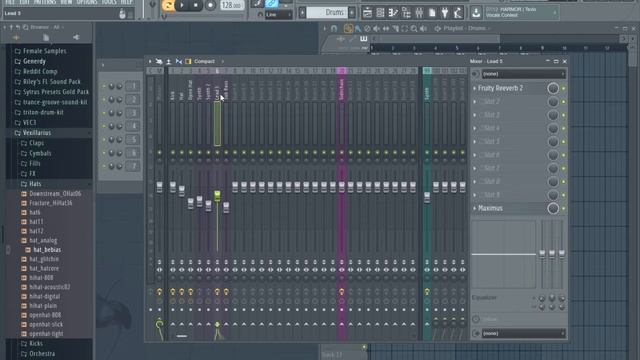640x360 pixels.
Task: Show the Browser using the toolbar tree icon
Action: click(x=406, y=13)
